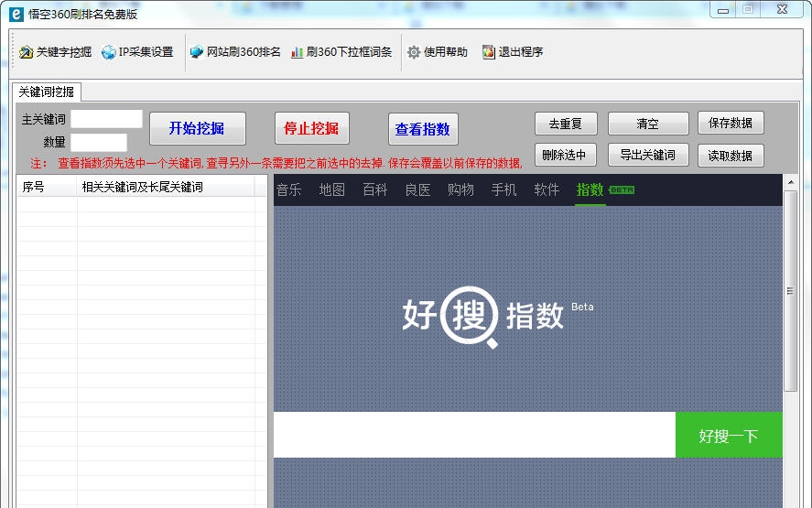
Task: Click the 好搜 magnifier logo
Action: click(470, 316)
